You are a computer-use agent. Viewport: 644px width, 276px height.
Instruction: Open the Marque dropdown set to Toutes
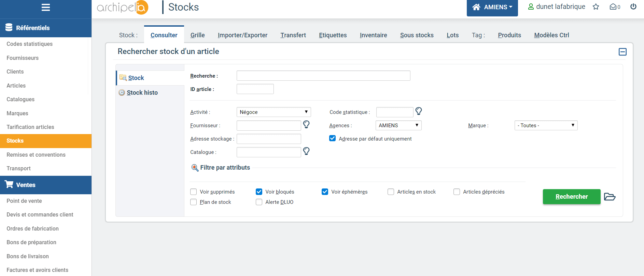546,126
